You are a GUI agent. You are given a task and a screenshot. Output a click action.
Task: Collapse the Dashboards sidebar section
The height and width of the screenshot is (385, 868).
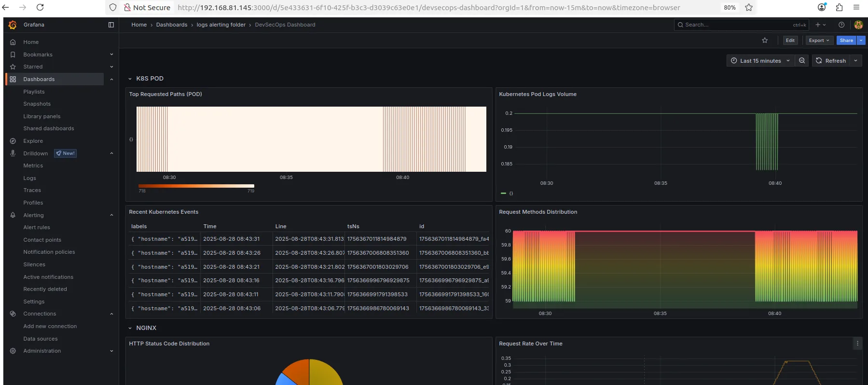111,79
